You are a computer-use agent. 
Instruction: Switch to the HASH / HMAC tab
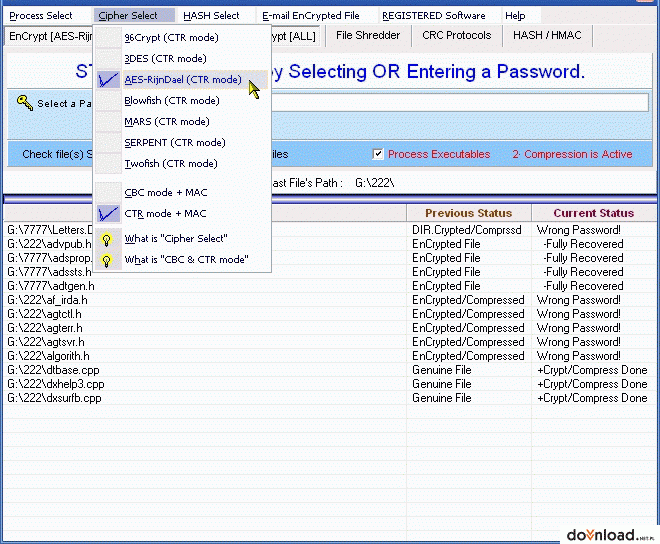point(547,35)
